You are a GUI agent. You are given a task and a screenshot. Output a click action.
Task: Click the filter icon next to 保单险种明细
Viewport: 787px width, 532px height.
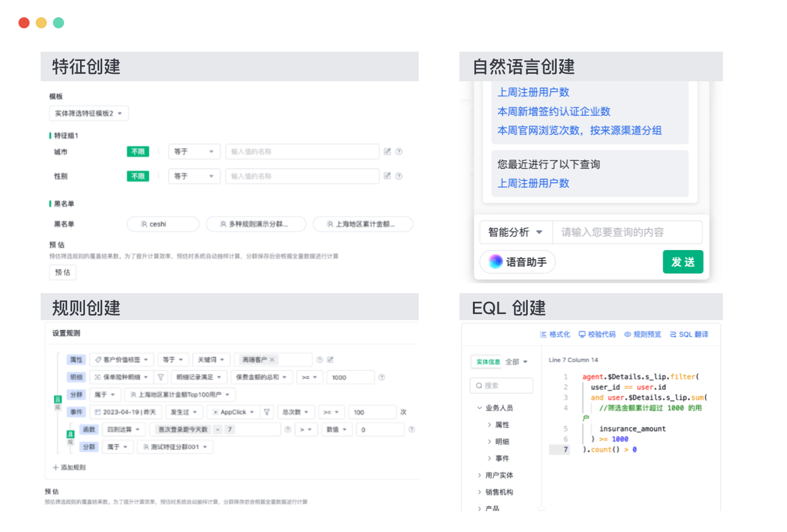coord(161,377)
